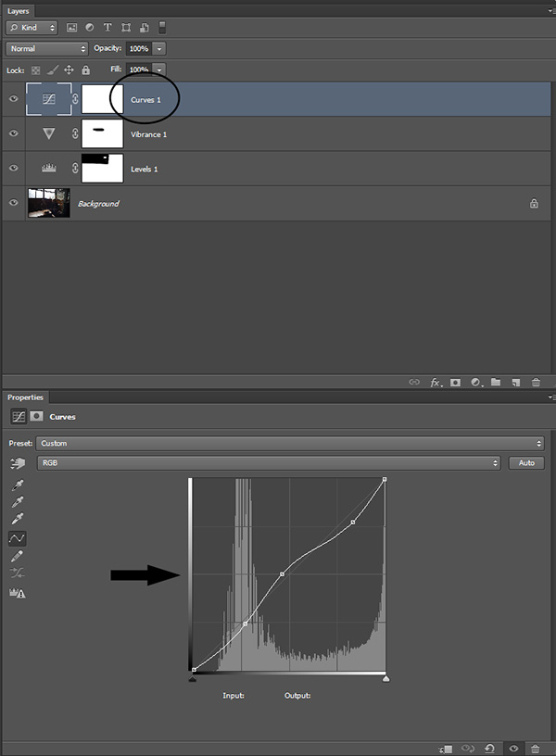Click the Background layer lock icon
This screenshot has height=756, width=556.
[534, 204]
